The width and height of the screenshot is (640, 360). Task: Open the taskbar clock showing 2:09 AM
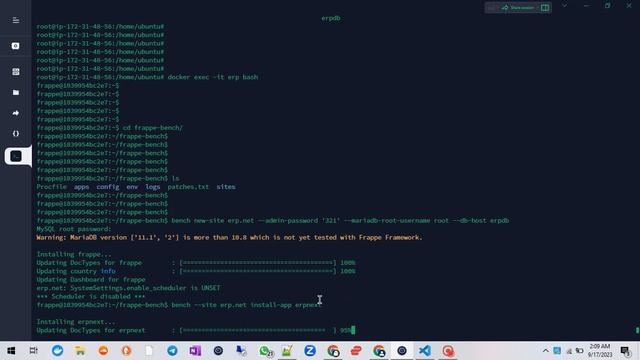(x=600, y=351)
